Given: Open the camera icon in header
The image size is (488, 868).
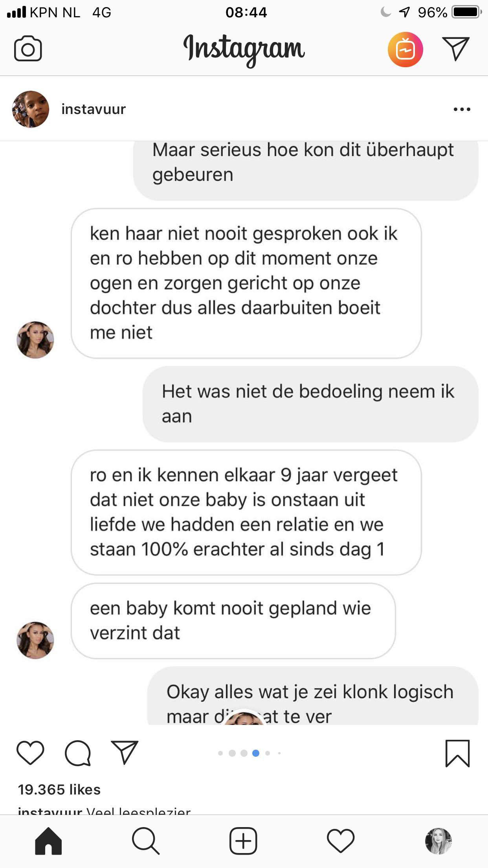Looking at the screenshot, I should pos(28,49).
